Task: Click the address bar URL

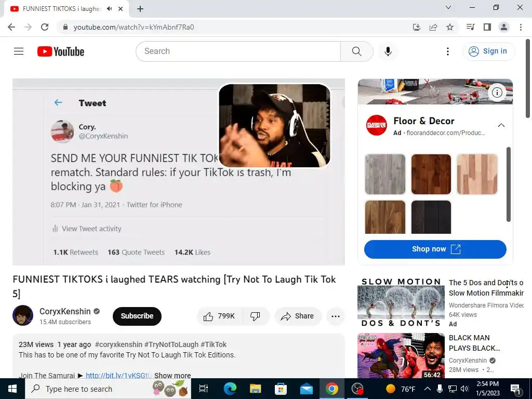Action: 134,27
